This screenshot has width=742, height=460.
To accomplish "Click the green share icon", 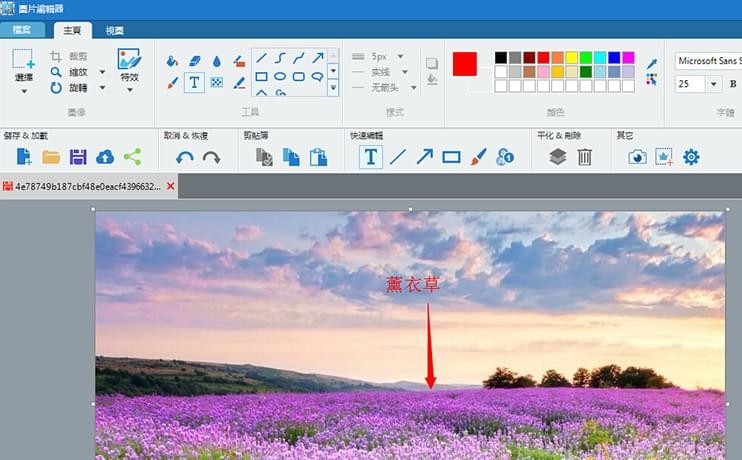I will pos(132,157).
